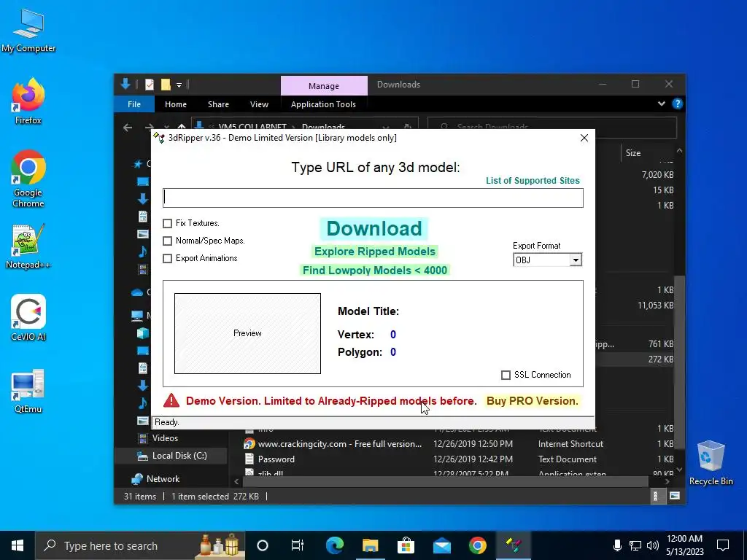
Task: Open Notepad++ desktop shortcut
Action: tap(28, 246)
